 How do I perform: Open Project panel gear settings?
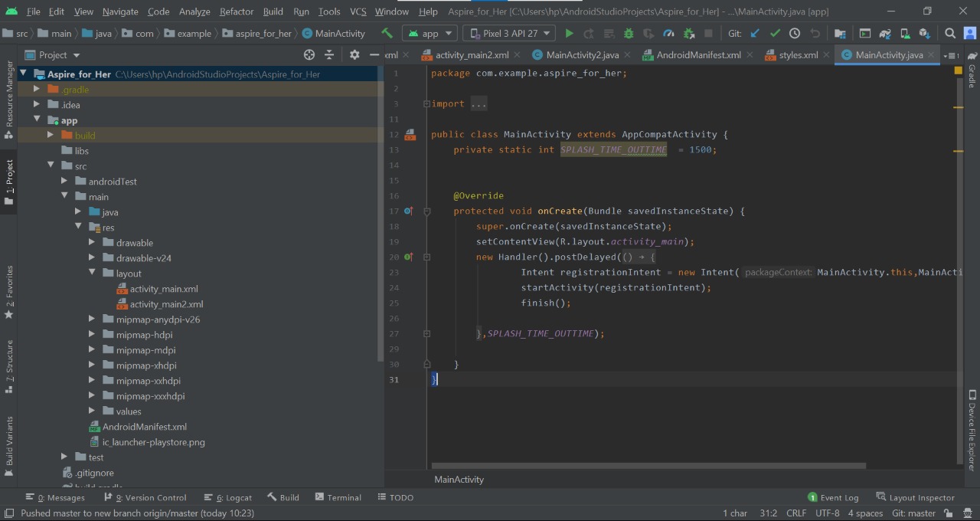[354, 55]
